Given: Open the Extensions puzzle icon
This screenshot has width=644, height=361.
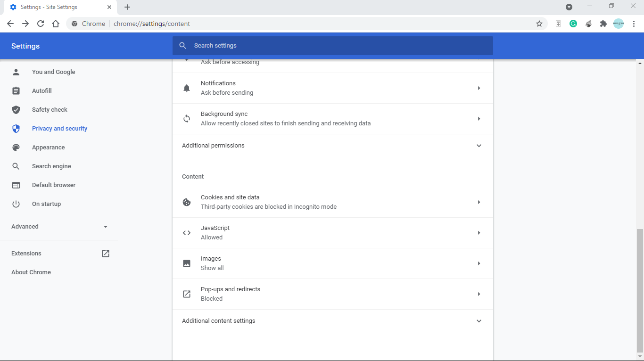Looking at the screenshot, I should [603, 24].
